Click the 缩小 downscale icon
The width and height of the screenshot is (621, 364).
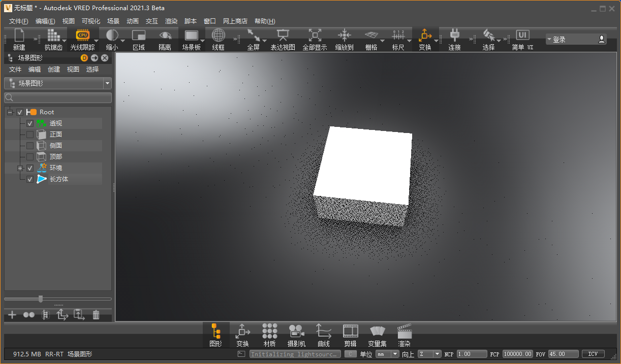[x=112, y=36]
